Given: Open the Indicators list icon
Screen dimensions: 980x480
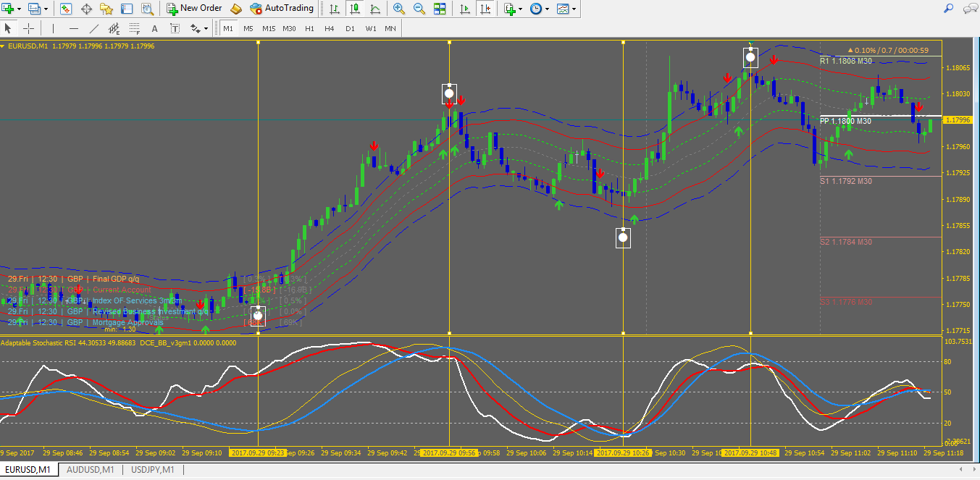Looking at the screenshot, I should click(510, 9).
